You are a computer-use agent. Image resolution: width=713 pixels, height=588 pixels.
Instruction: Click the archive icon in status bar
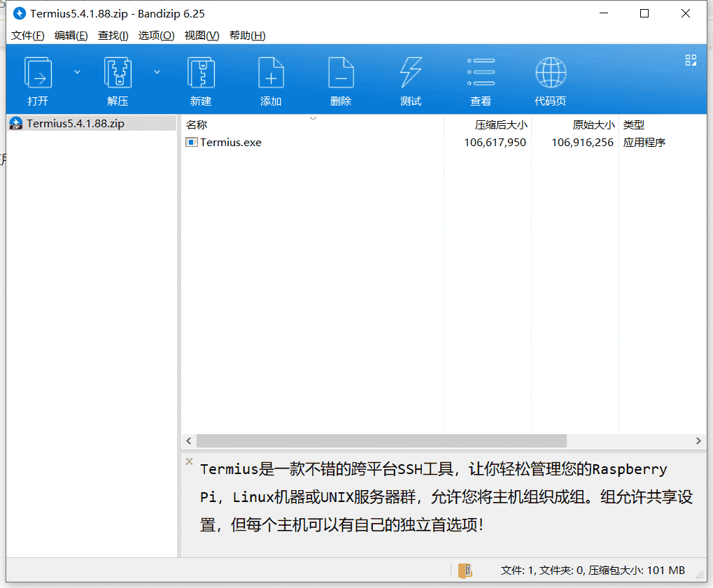[465, 571]
